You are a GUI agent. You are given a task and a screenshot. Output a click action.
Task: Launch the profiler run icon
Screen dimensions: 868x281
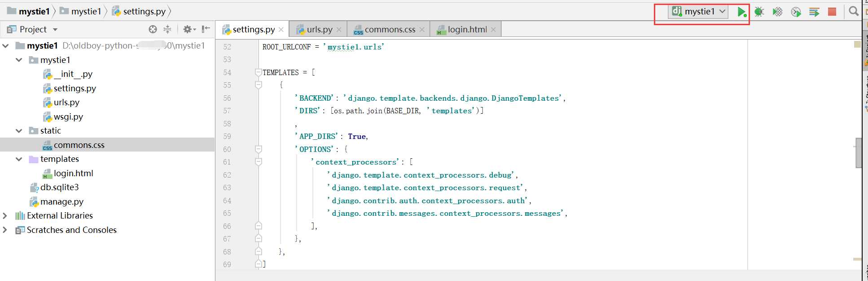tap(796, 12)
